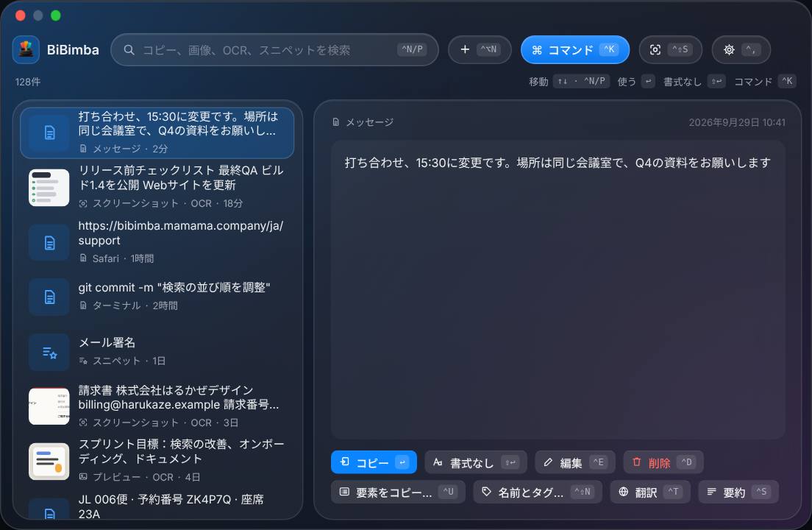This screenshot has width=812, height=530.
Task: Select the メール署名 snippet item
Action: [157, 351]
